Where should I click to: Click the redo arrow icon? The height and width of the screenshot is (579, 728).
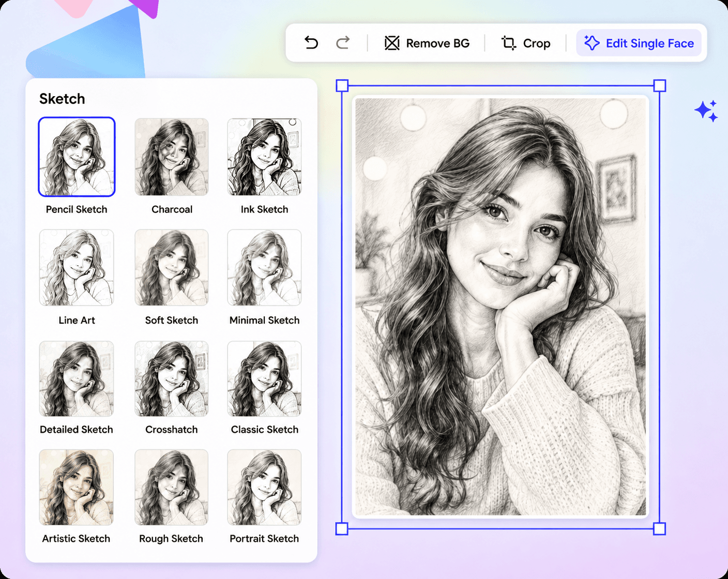(343, 42)
